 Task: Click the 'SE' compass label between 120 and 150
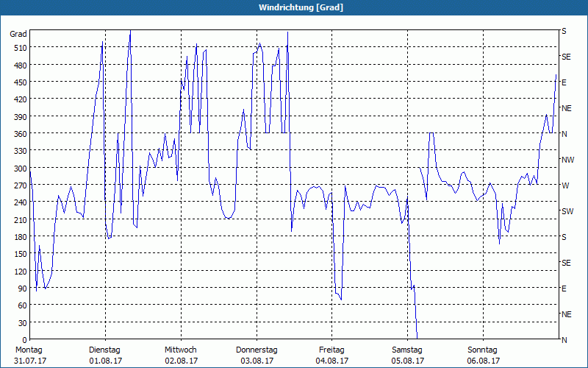tap(566, 263)
